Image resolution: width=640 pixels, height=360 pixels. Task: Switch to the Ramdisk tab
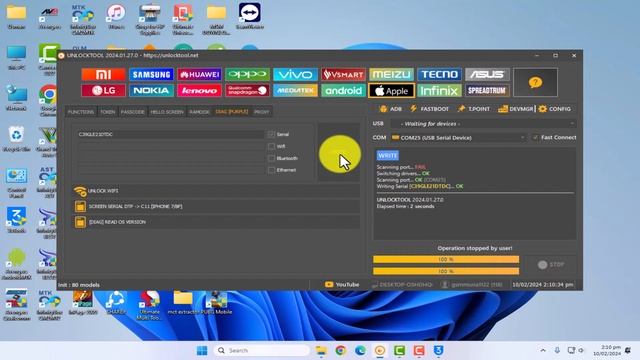(x=199, y=112)
